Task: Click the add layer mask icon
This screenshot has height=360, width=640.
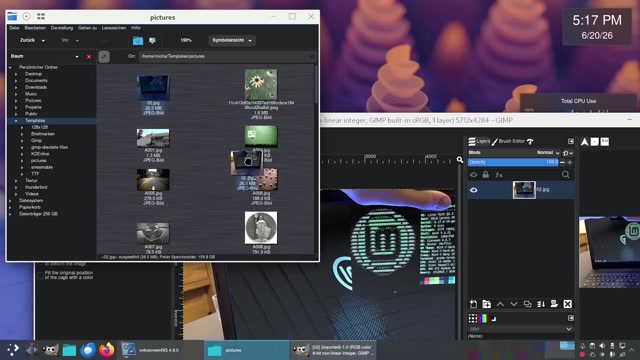Action: pyautogui.click(x=554, y=304)
